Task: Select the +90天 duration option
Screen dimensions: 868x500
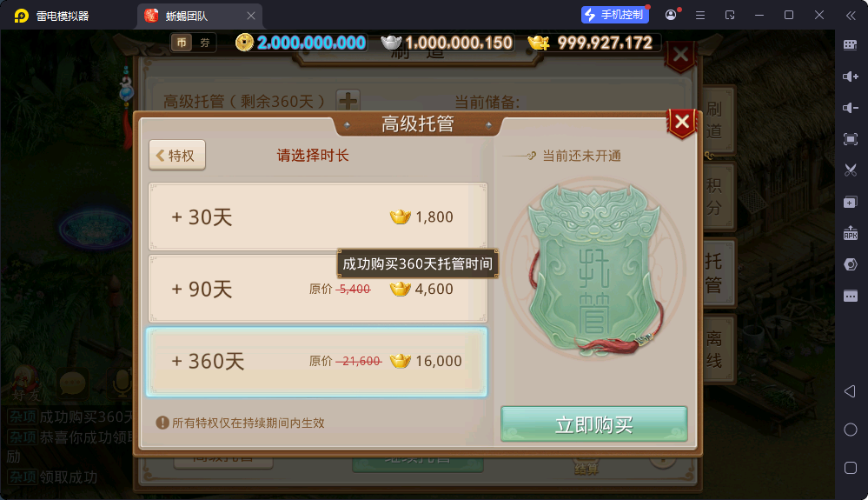Action: tap(318, 289)
